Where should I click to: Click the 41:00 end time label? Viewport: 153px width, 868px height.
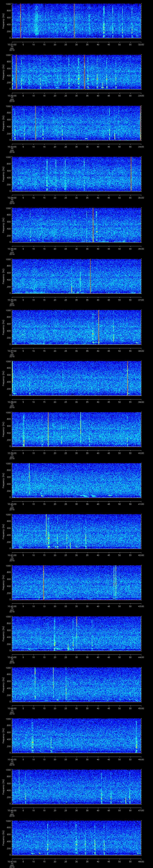point(141,504)
